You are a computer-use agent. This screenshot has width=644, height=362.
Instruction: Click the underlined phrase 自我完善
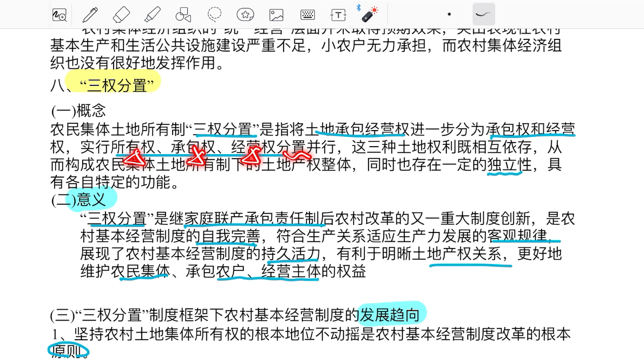[x=230, y=236]
